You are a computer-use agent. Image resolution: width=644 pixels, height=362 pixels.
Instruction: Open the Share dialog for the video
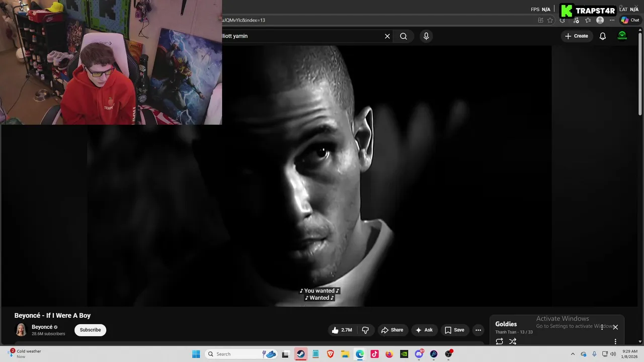[392, 330]
